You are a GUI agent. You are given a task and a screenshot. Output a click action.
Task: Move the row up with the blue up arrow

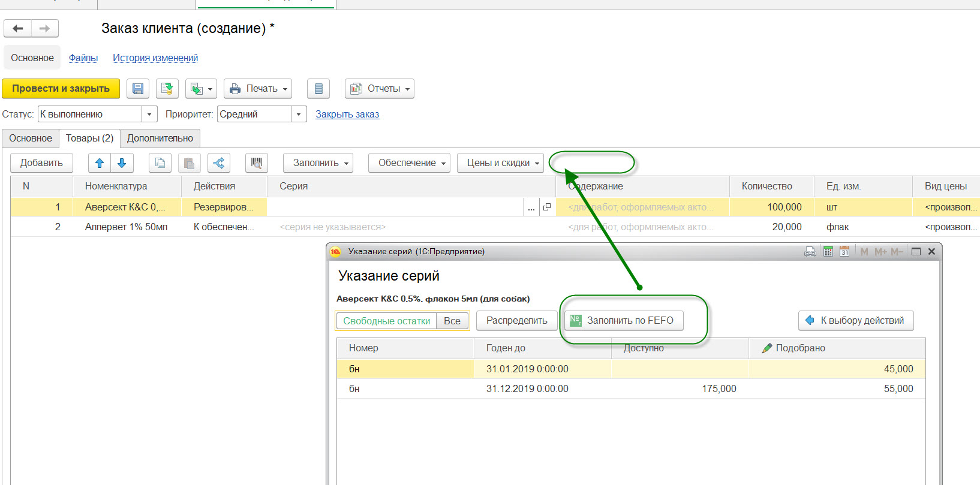100,162
